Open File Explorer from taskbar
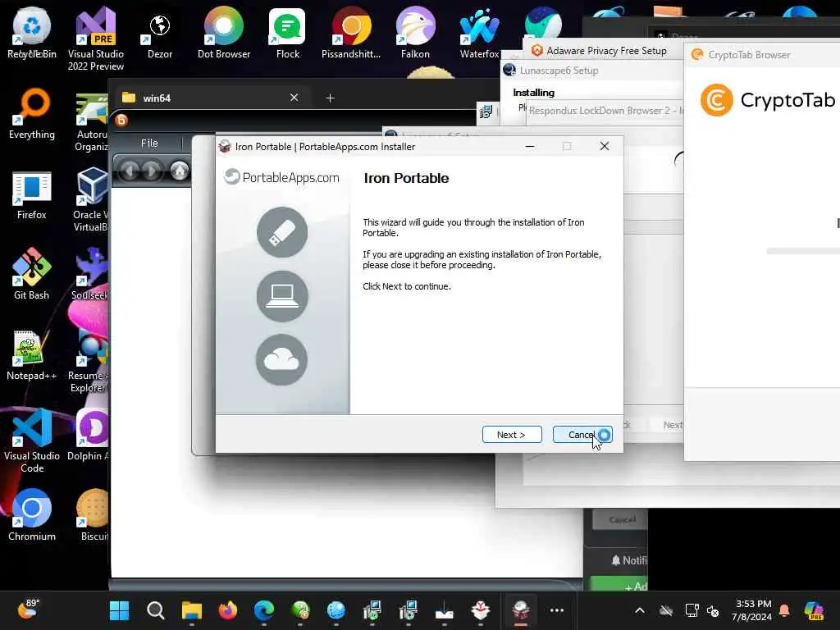The image size is (840, 630). (x=191, y=610)
